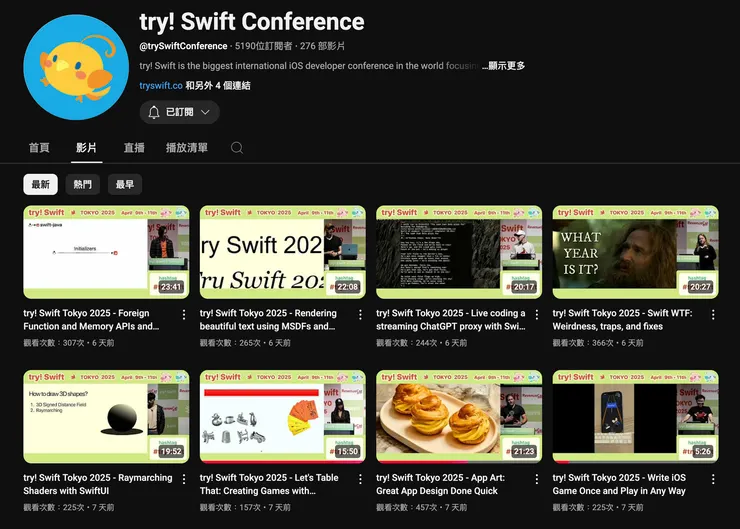Screen dimensions: 740x529
Task: Click the @trySwiftConference handle
Action: [x=183, y=46]
